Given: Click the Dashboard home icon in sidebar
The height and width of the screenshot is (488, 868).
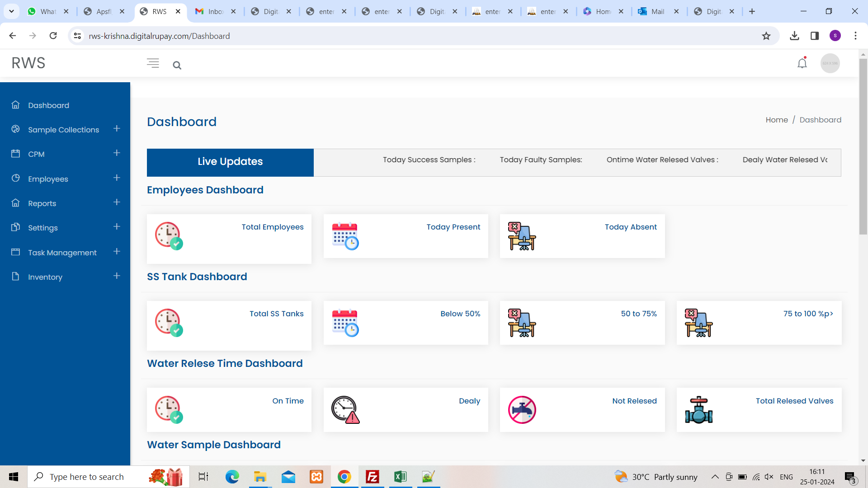Looking at the screenshot, I should click(x=16, y=105).
